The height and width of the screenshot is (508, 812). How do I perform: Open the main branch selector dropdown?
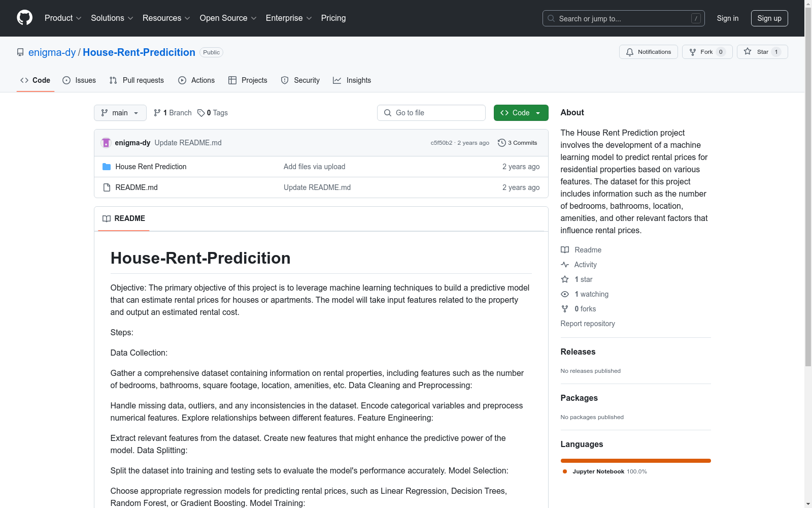coord(120,113)
